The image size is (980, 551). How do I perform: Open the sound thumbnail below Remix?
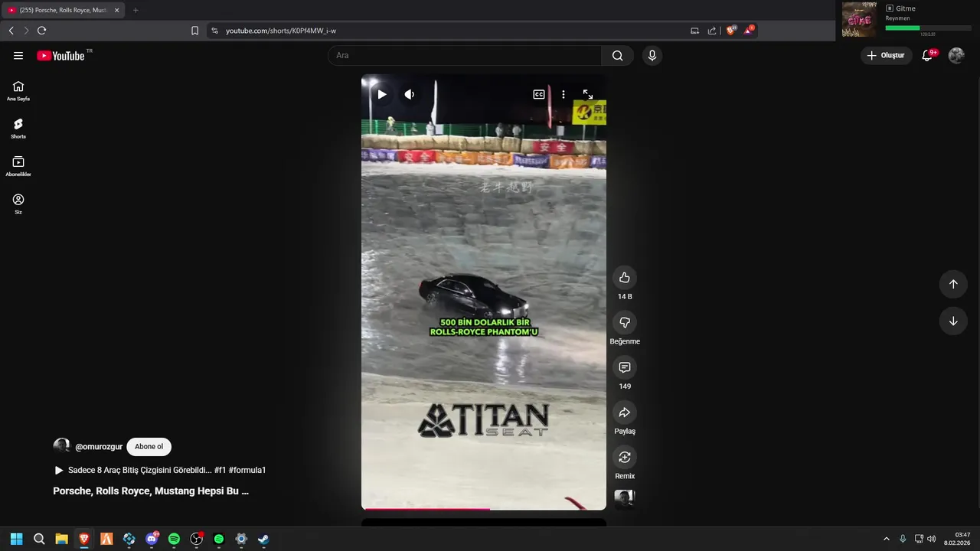point(625,499)
